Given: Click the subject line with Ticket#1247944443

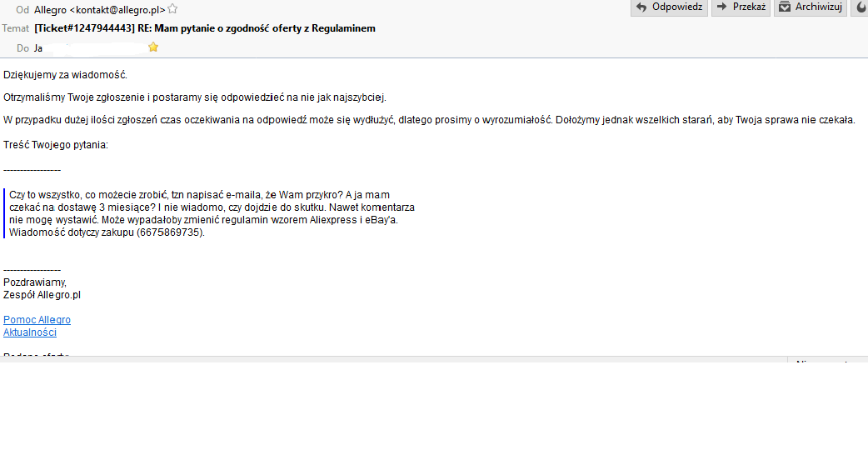Looking at the screenshot, I should click(205, 28).
